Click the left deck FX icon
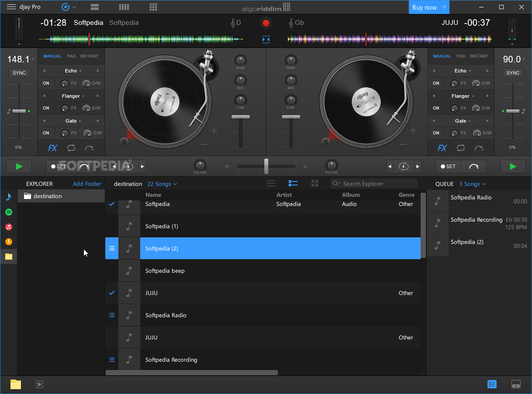This screenshot has width=532, height=394. 53,148
